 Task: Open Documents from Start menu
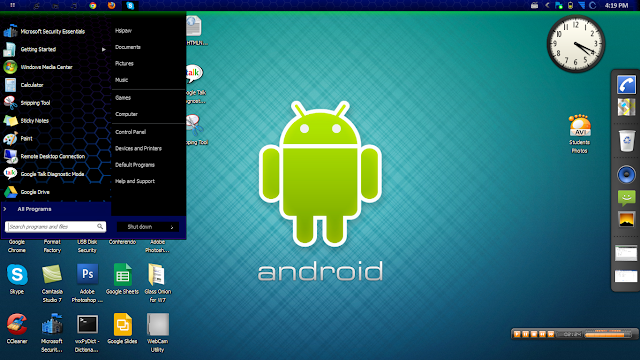128,47
